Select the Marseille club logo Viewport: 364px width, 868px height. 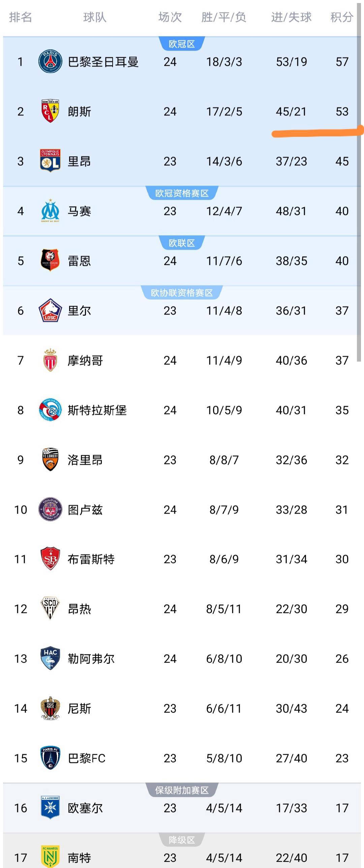pyautogui.click(x=50, y=211)
